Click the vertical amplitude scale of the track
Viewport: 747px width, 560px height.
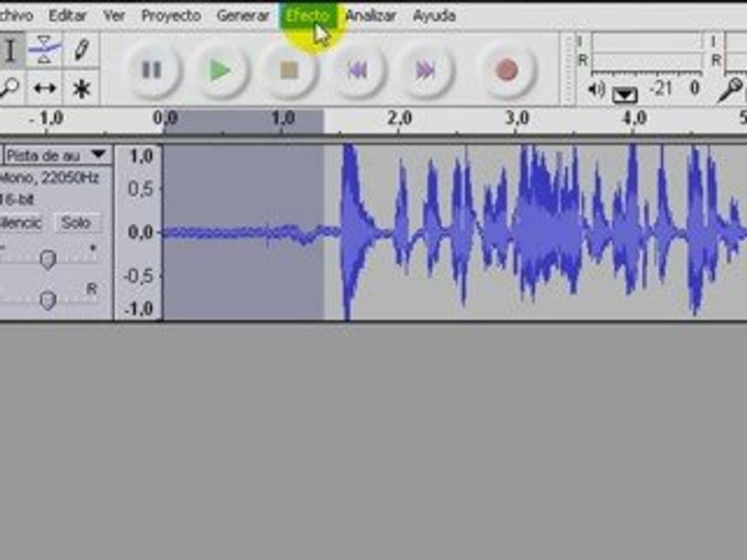[139, 233]
